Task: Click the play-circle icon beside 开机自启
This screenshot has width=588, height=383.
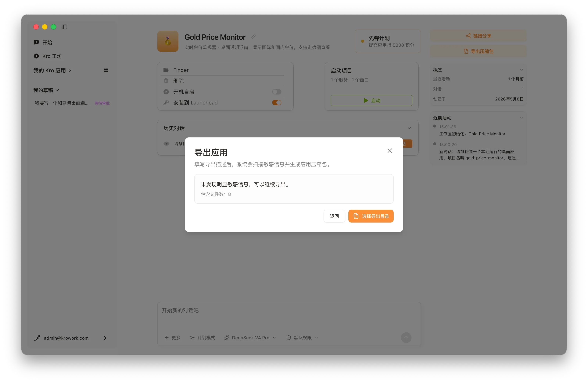Action: [x=166, y=92]
